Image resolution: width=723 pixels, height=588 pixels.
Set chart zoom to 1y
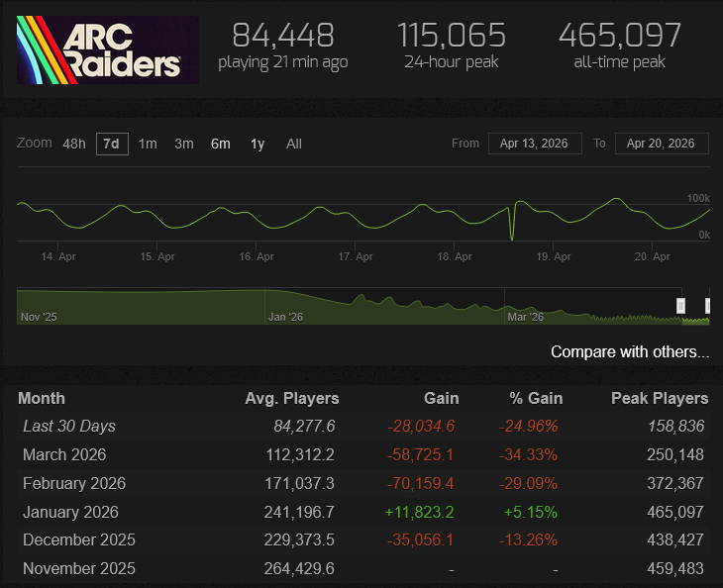[x=258, y=144]
